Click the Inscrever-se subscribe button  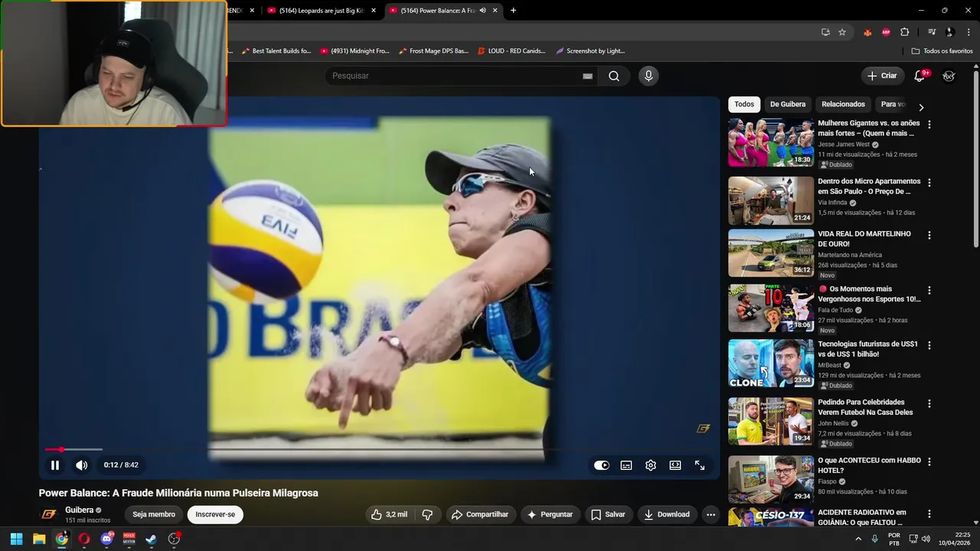pyautogui.click(x=215, y=514)
